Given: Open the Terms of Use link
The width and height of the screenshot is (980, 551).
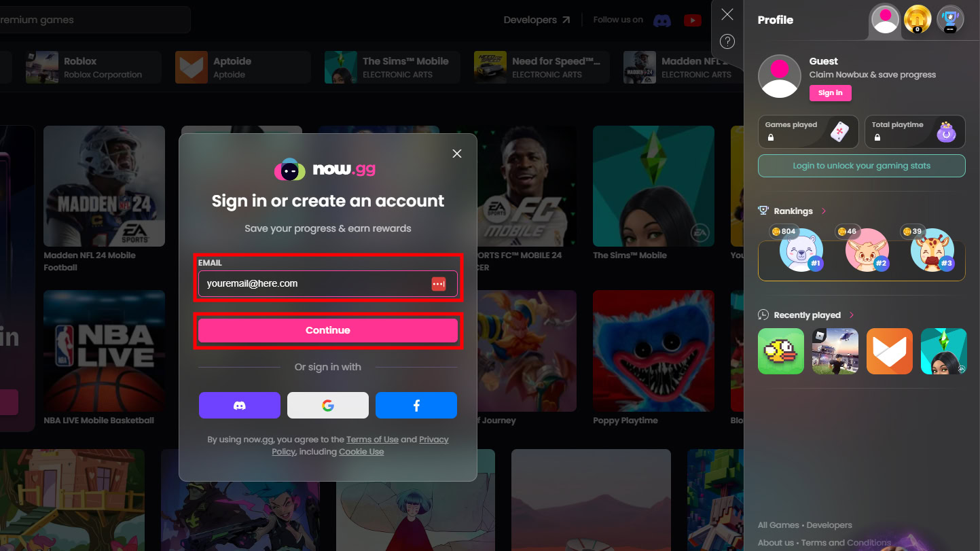Looking at the screenshot, I should pyautogui.click(x=372, y=440).
